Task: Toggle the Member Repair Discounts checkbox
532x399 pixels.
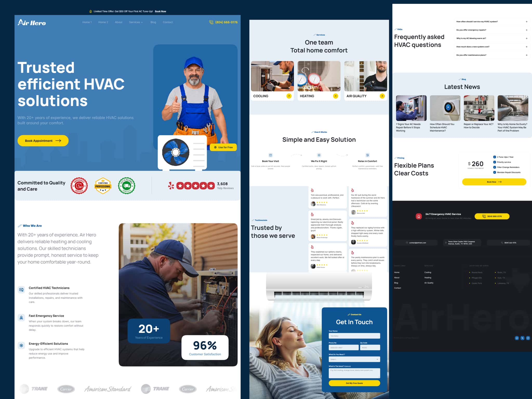Action: pyautogui.click(x=495, y=172)
